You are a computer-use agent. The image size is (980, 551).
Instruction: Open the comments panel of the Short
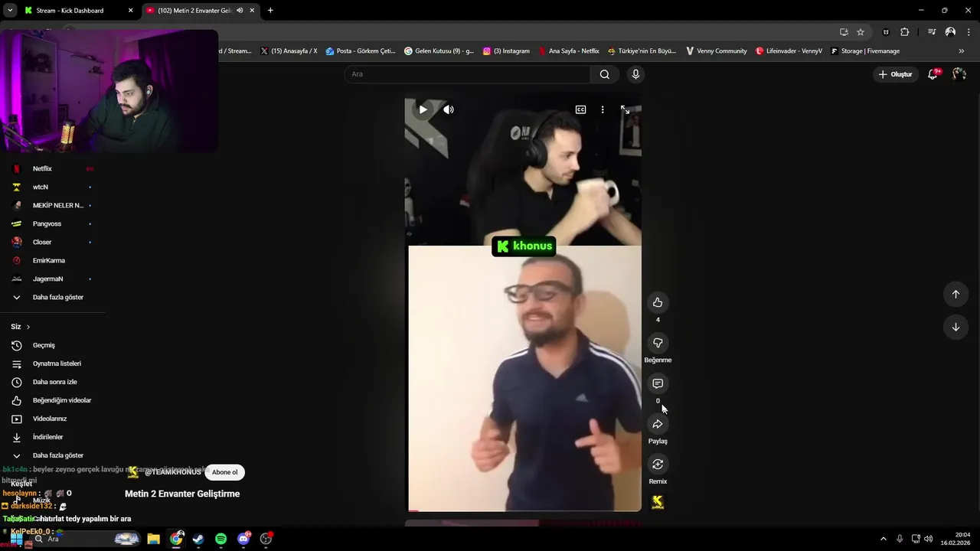(x=658, y=383)
